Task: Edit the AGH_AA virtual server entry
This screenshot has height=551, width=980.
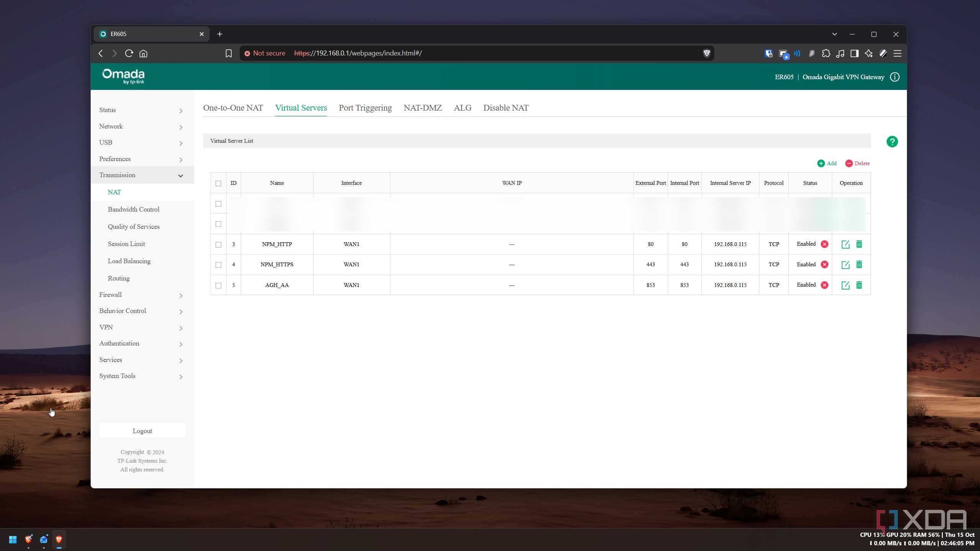Action: [x=845, y=285]
